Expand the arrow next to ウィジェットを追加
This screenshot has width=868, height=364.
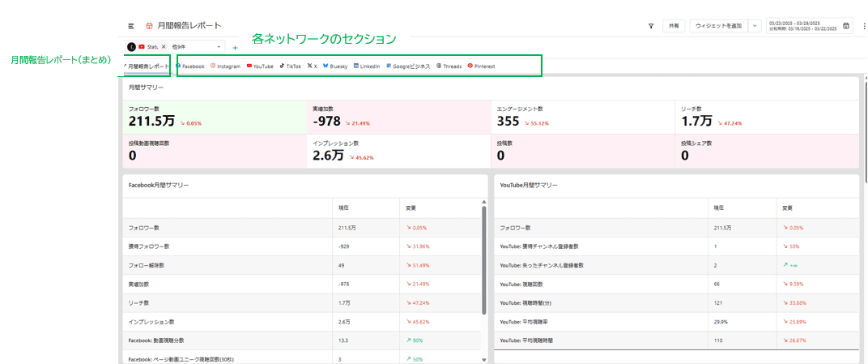[x=755, y=26]
